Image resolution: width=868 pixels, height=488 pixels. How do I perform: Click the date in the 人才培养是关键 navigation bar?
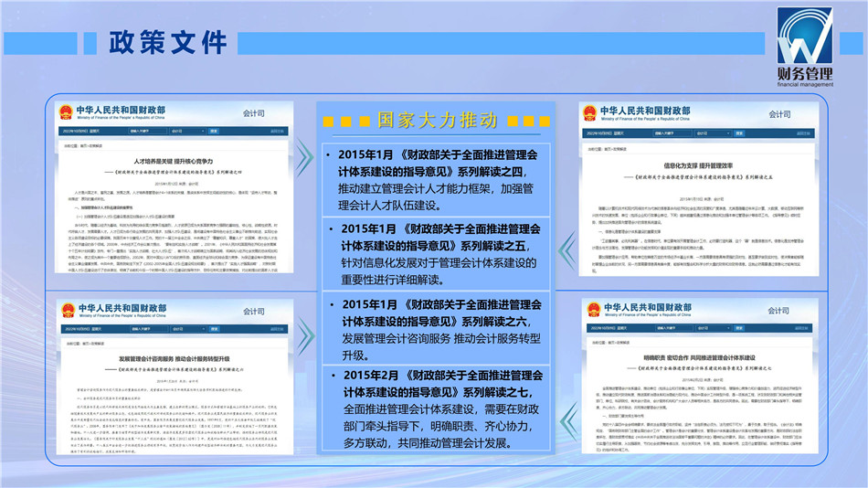pyautogui.click(x=81, y=132)
